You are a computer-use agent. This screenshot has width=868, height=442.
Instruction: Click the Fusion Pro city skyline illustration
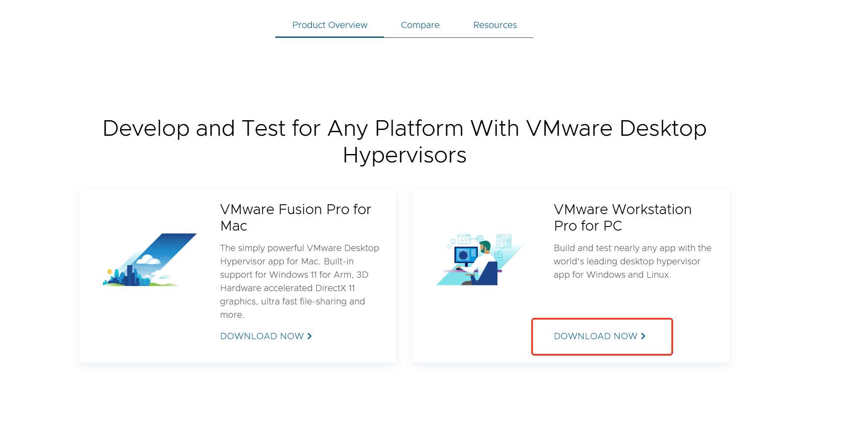click(x=149, y=260)
